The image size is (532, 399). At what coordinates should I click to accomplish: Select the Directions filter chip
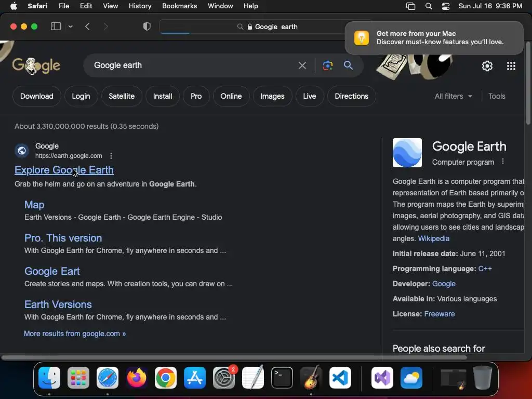click(352, 96)
